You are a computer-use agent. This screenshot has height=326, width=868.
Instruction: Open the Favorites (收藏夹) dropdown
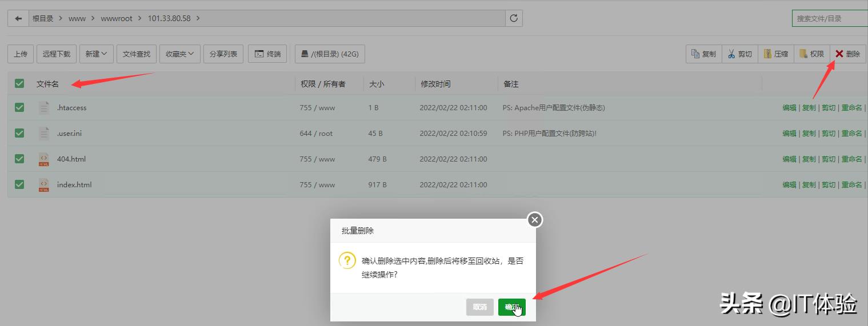[180, 54]
